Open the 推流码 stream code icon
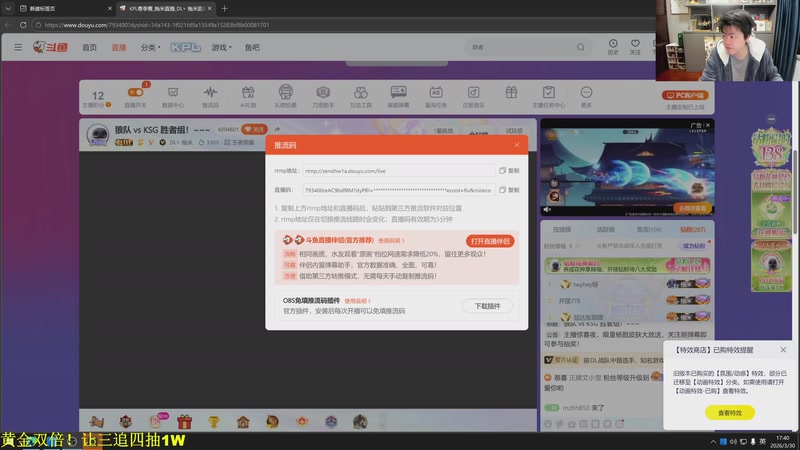The width and height of the screenshot is (800, 450). pyautogui.click(x=210, y=96)
